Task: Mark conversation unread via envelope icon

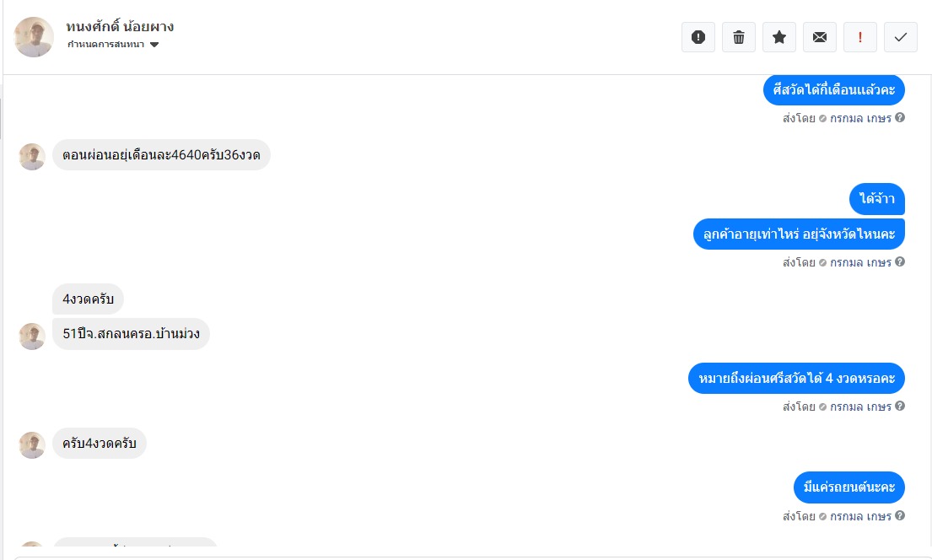Action: pyautogui.click(x=820, y=37)
